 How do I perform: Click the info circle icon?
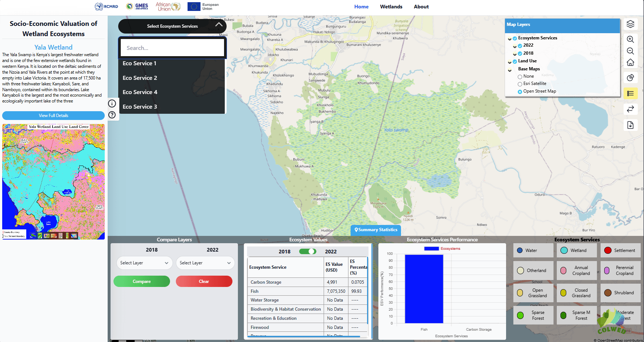pyautogui.click(x=112, y=104)
